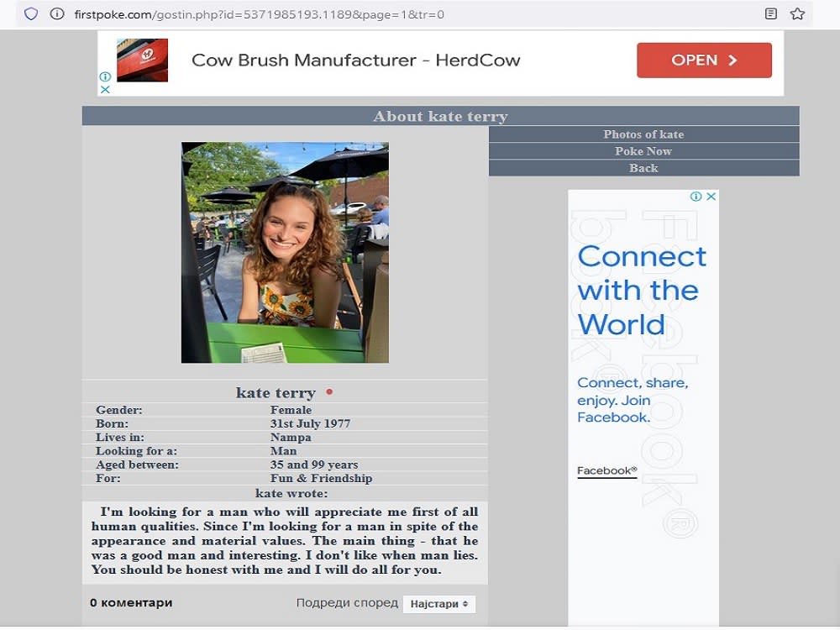Click the red online status dot
840x630 pixels.
[329, 392]
